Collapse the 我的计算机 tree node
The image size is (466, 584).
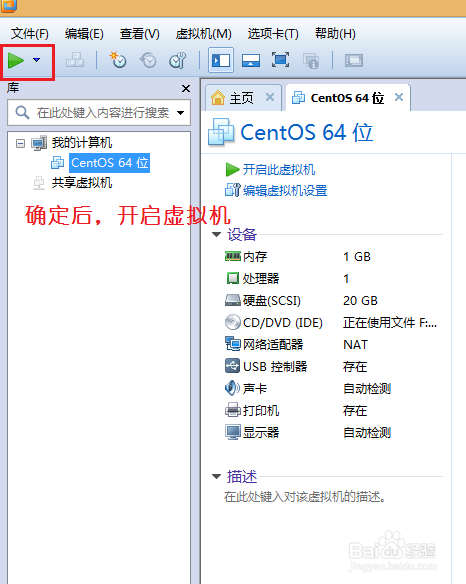click(x=20, y=143)
